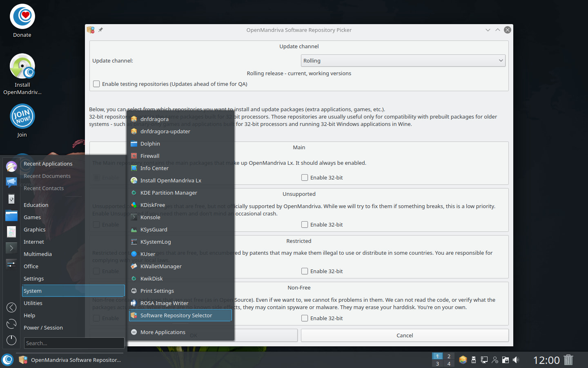The image size is (588, 368).
Task: Expand the Games category
Action: [x=73, y=217]
